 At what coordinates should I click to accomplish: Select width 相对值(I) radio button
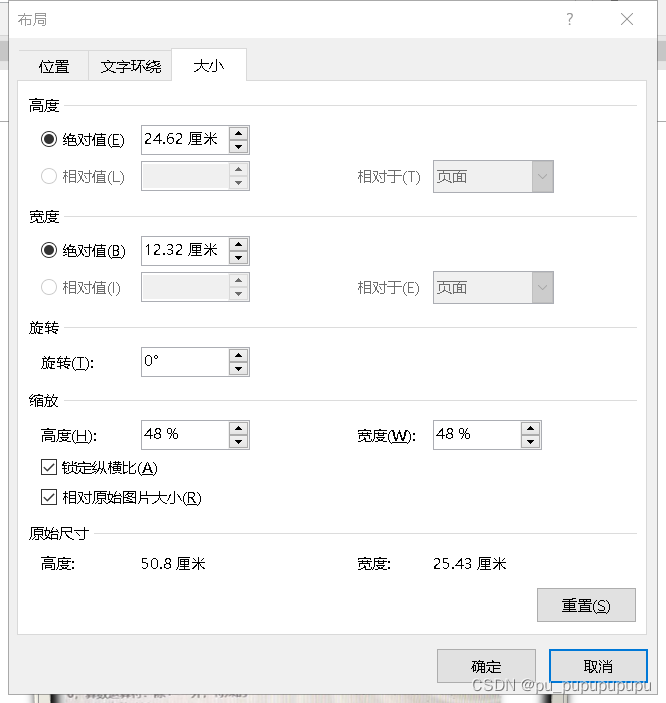tap(49, 287)
